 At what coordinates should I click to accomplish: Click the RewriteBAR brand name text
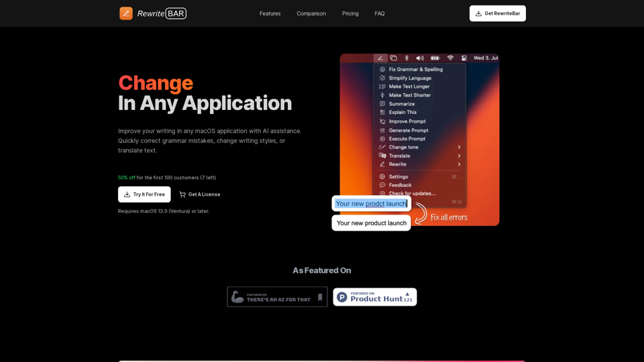pos(162,13)
